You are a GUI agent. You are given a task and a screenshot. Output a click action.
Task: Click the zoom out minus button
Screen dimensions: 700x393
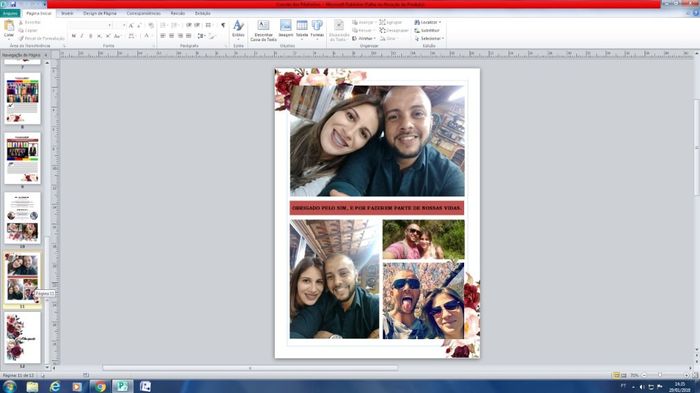pyautogui.click(x=644, y=375)
